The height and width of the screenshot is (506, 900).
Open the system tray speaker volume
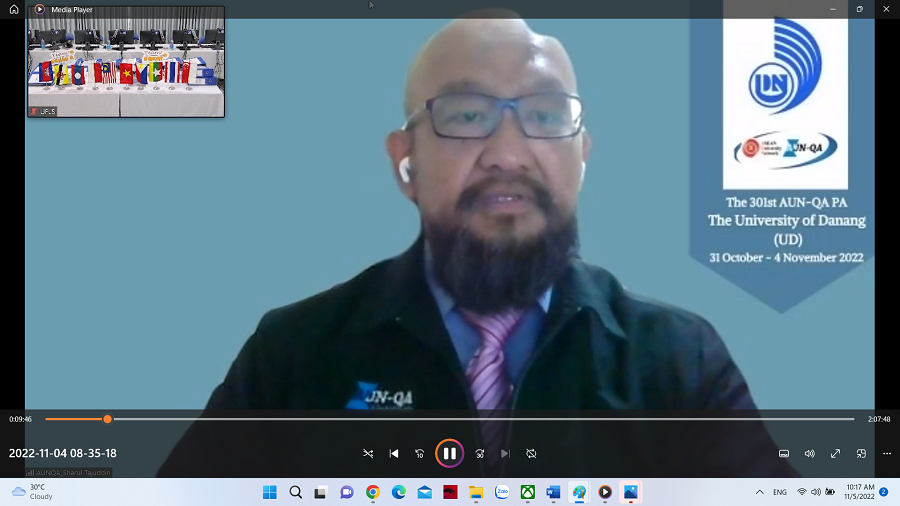click(816, 492)
